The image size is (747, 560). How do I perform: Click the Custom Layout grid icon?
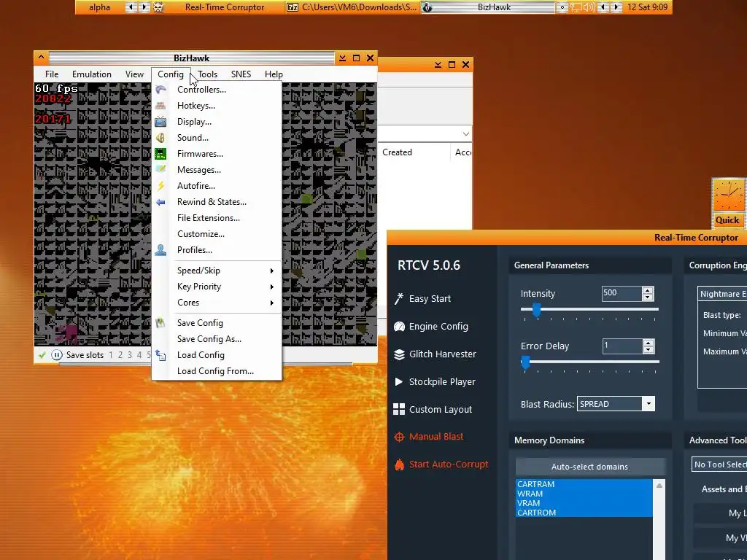pyautogui.click(x=399, y=409)
